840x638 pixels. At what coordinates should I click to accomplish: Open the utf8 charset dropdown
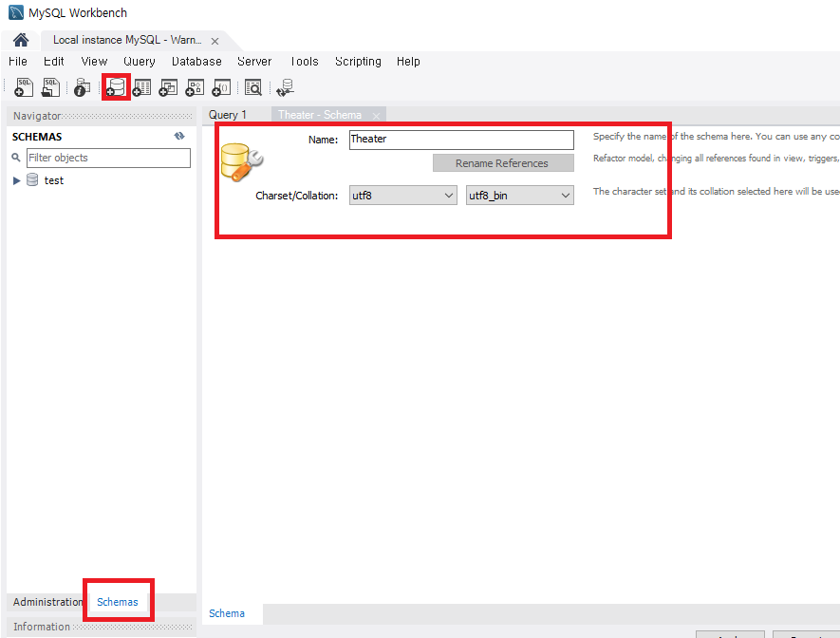tap(402, 196)
